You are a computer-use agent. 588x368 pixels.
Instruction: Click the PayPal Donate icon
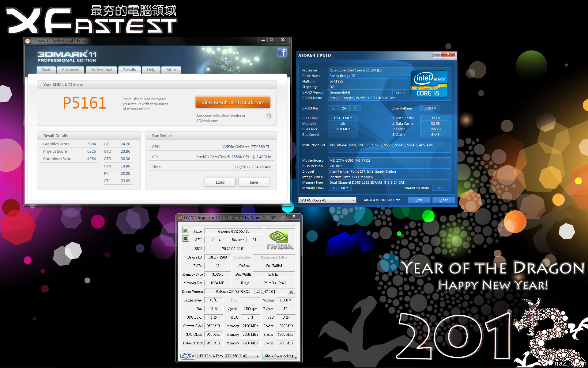click(188, 356)
